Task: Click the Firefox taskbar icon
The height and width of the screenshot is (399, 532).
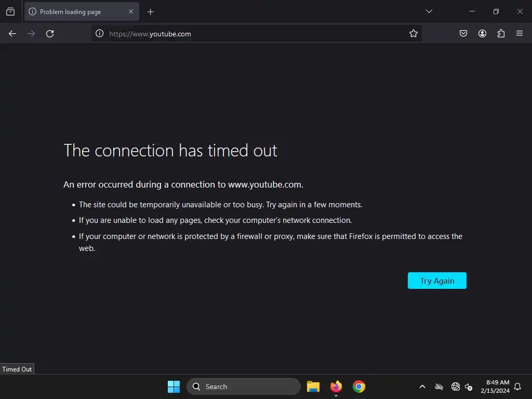Action: pos(336,387)
